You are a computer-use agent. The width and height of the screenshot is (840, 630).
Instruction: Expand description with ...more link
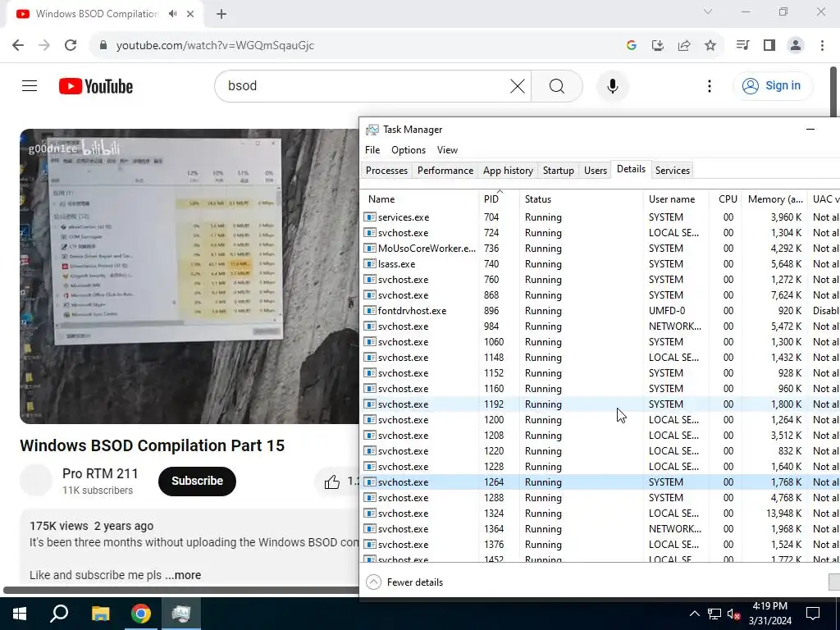click(x=183, y=575)
